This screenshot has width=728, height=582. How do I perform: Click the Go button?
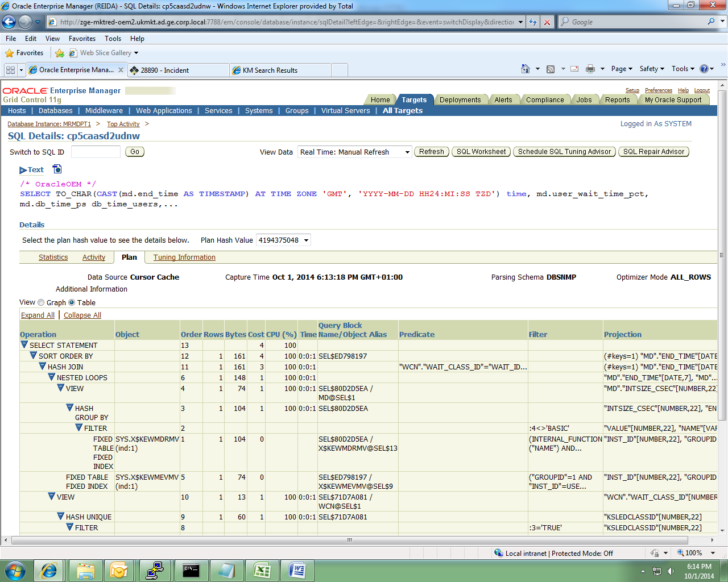[x=135, y=152]
